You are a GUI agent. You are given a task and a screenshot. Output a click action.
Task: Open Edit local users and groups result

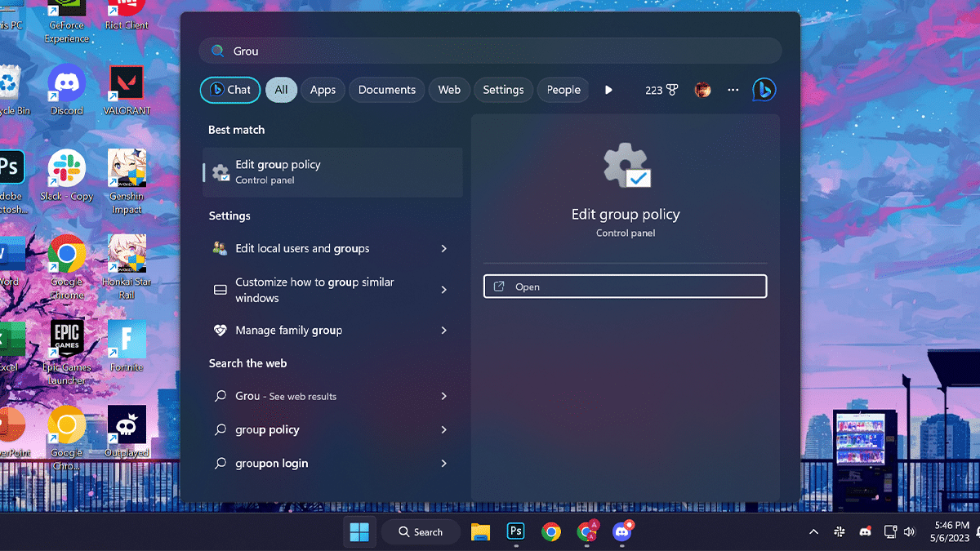pyautogui.click(x=332, y=248)
